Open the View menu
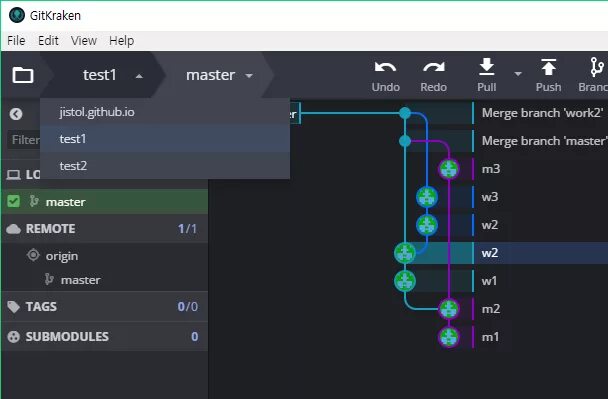Viewport: 608px width, 399px height. pos(83,40)
